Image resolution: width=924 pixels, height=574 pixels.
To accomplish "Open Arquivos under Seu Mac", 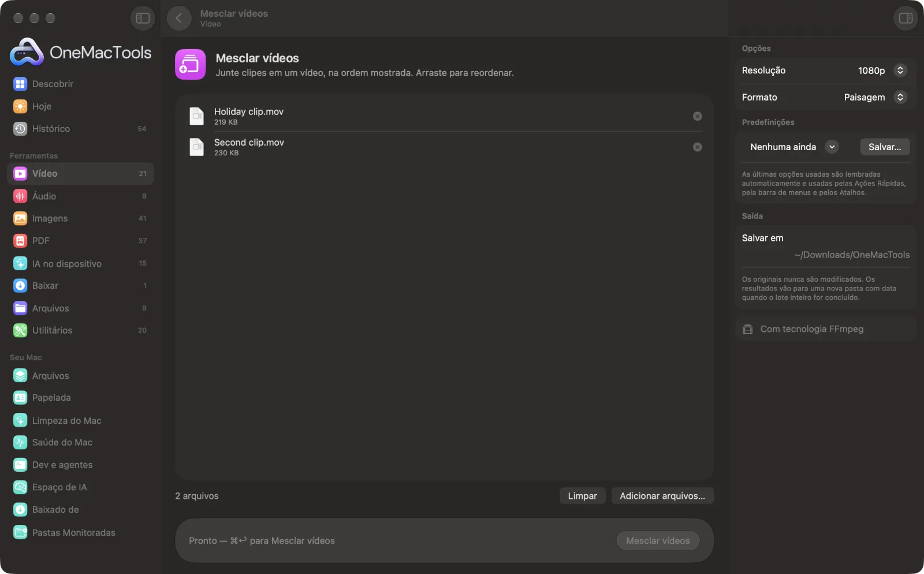I will pyautogui.click(x=80, y=375).
